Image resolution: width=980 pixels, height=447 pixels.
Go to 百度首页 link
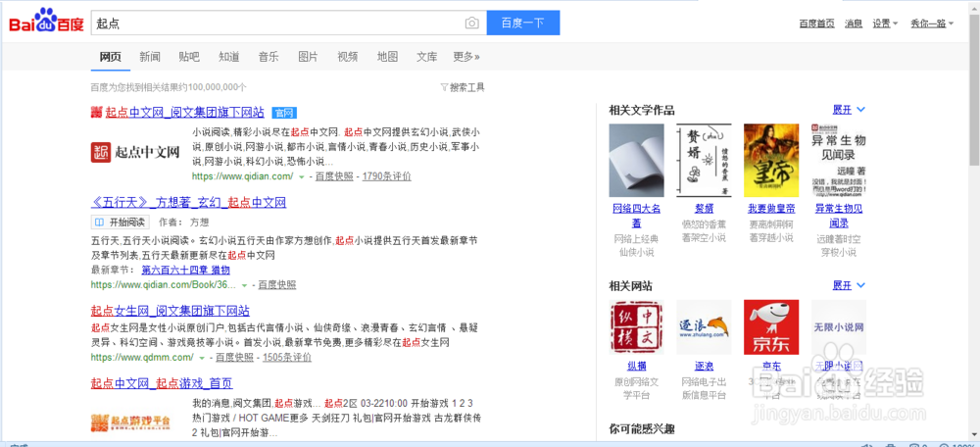817,24
